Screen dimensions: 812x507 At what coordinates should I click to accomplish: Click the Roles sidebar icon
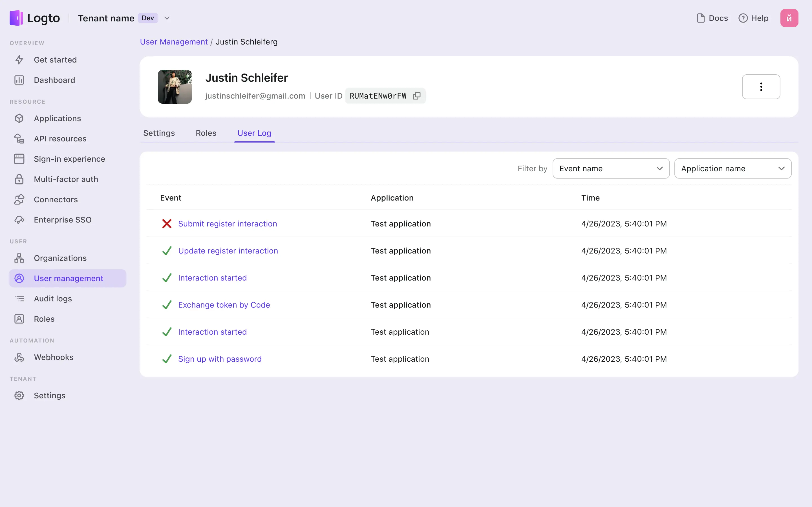coord(19,319)
